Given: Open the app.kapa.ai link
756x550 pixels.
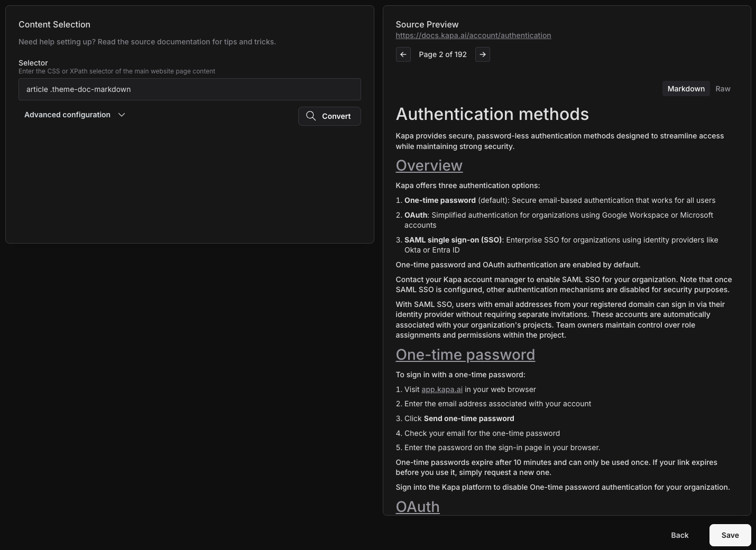Looking at the screenshot, I should [x=442, y=389].
